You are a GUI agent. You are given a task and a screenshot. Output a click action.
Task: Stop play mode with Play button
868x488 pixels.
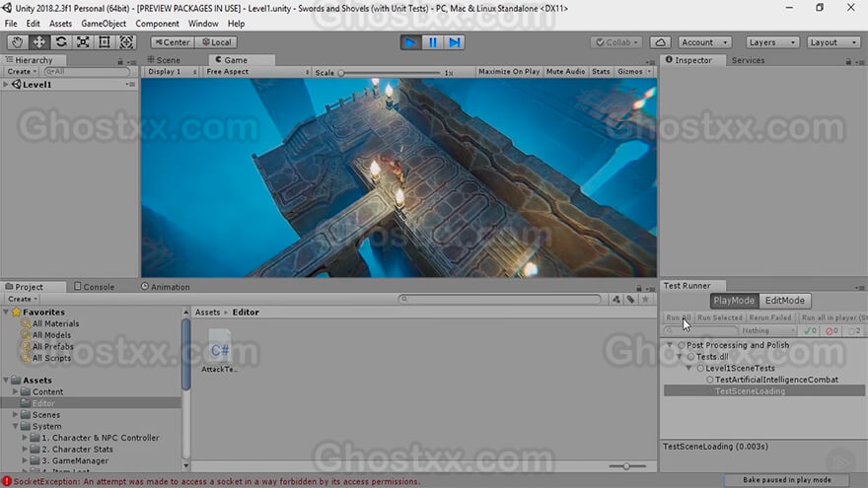click(x=410, y=42)
